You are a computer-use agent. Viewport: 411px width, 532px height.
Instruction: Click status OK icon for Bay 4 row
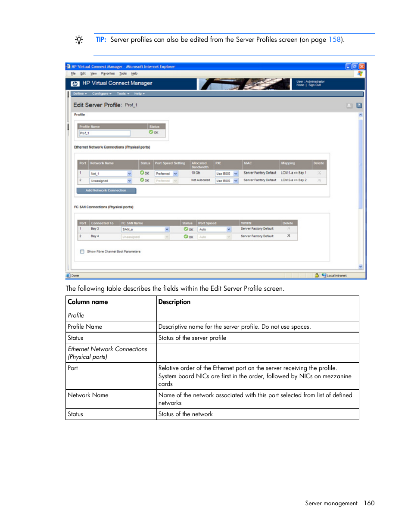pos(186,236)
